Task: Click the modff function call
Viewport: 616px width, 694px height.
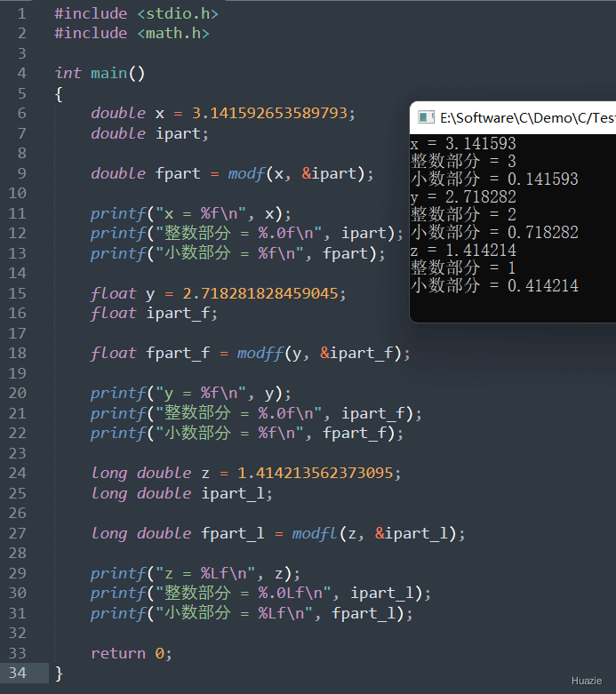Action: pos(324,353)
